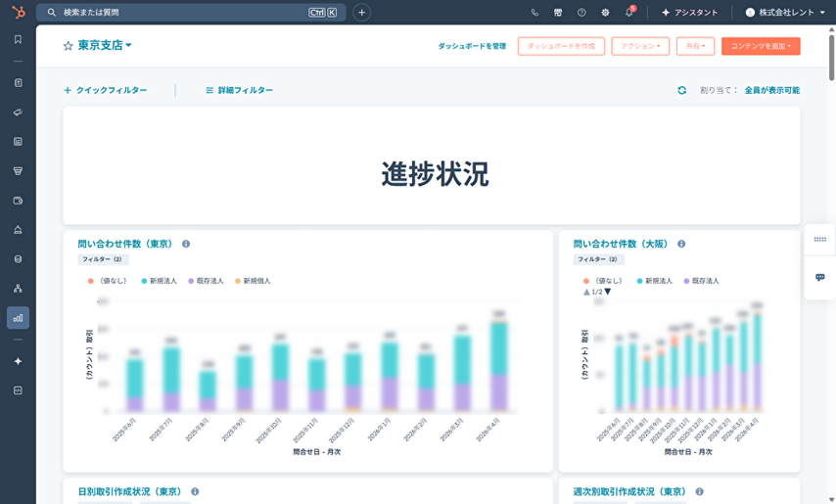This screenshot has width=836, height=504.
Task: Click ダッシュボードを作成 button
Action: (x=561, y=46)
